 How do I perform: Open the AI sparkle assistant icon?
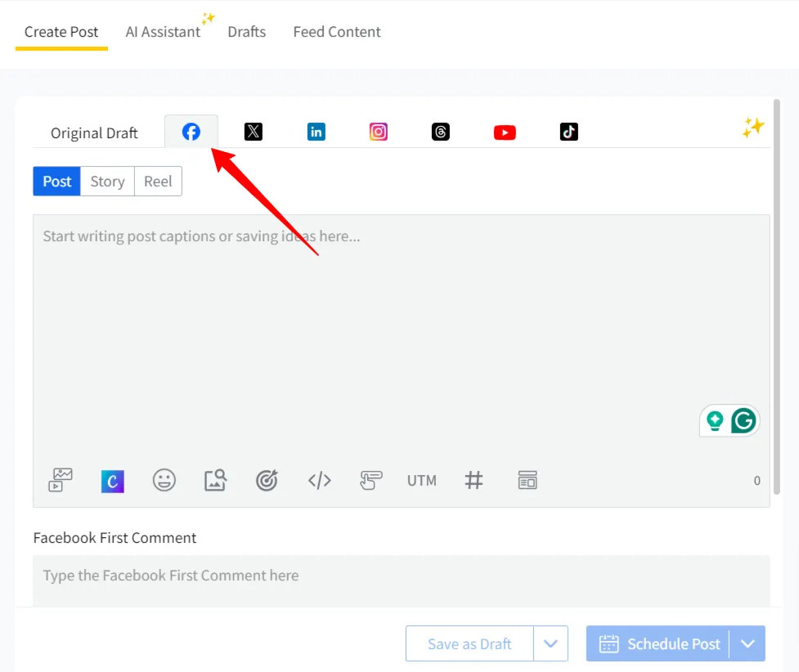tap(752, 127)
